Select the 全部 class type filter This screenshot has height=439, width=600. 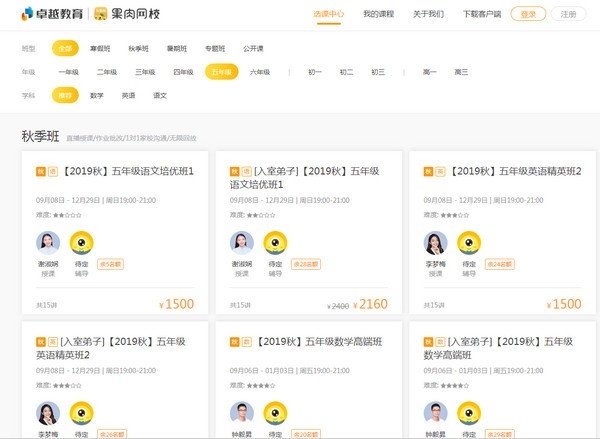click(65, 49)
